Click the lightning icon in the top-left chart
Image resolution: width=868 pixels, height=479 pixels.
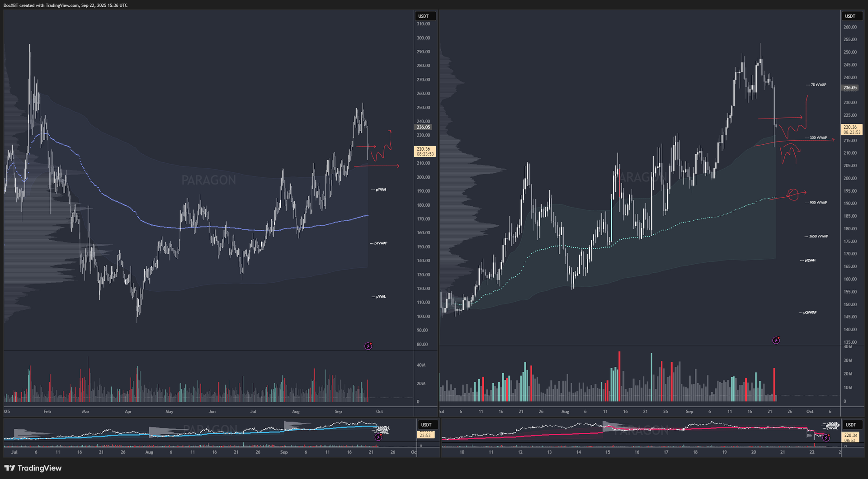[x=368, y=346]
